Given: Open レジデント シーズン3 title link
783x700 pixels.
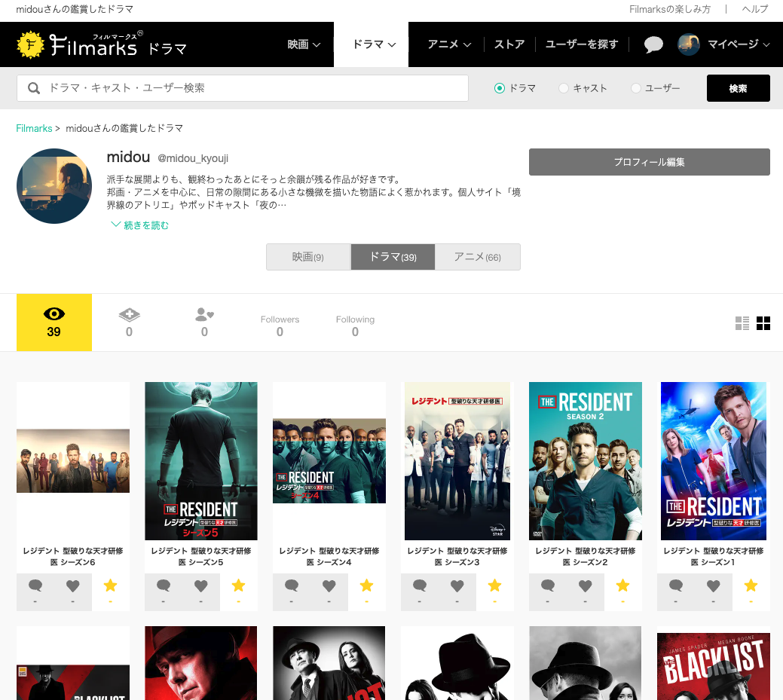Looking at the screenshot, I should (457, 556).
